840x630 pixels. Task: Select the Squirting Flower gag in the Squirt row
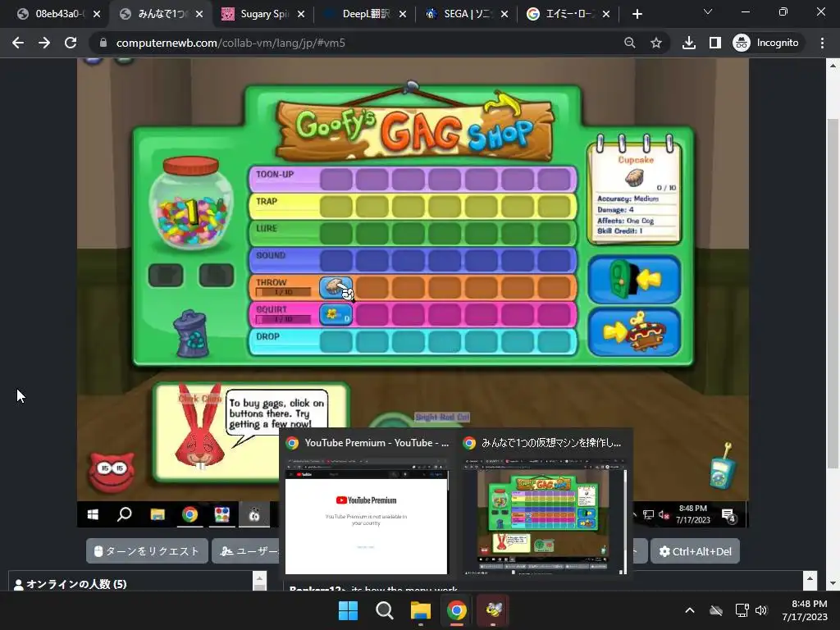[x=336, y=314]
